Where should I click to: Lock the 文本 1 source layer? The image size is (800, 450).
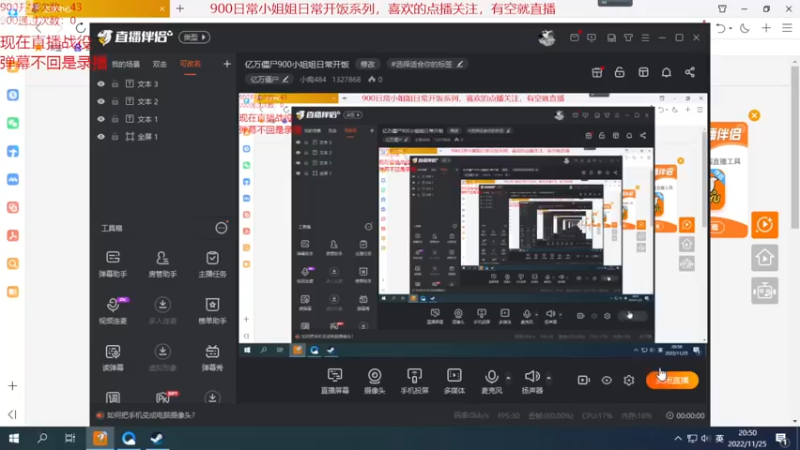(x=115, y=119)
